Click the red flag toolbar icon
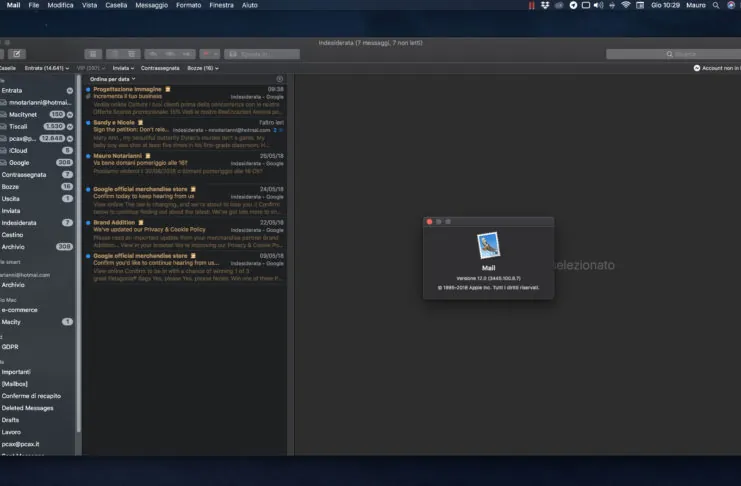 coord(206,54)
